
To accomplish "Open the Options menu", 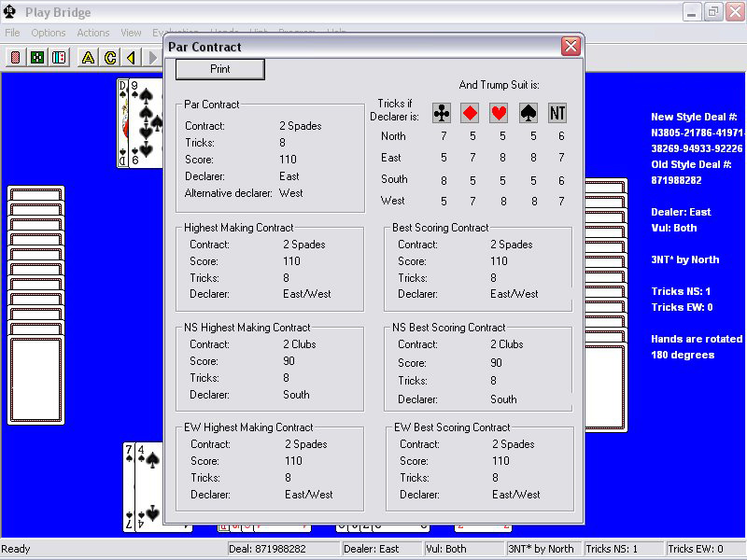I will click(49, 33).
